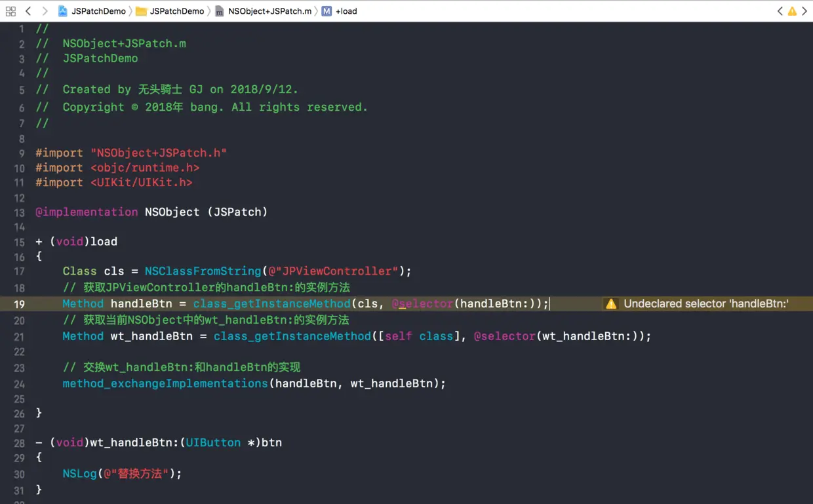This screenshot has height=504, width=813.
Task: Click the warning icon in jump bar
Action: 792,11
